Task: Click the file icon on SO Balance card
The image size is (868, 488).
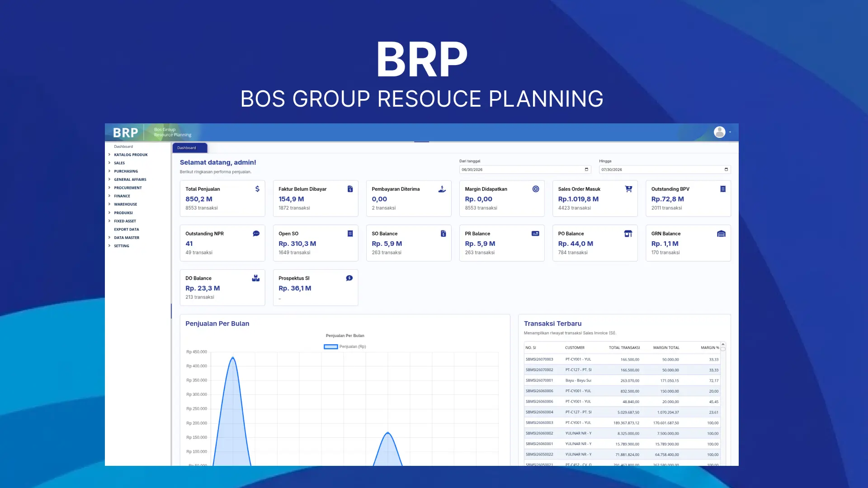Action: click(443, 234)
